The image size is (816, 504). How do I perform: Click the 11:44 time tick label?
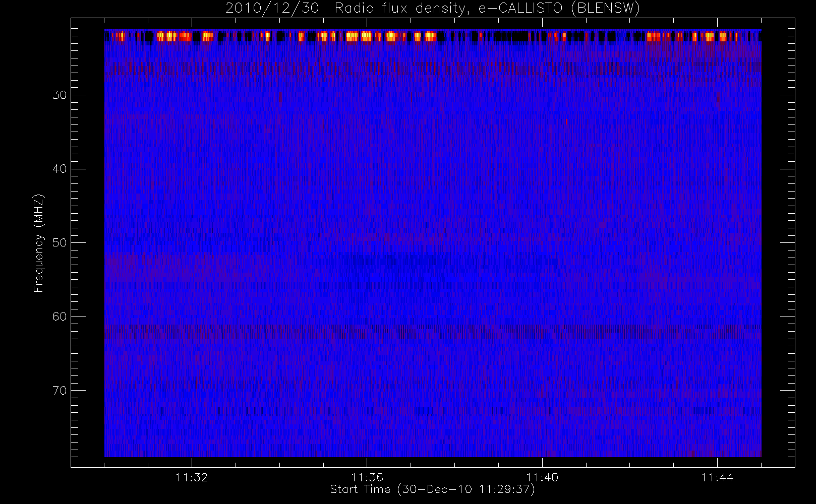[717, 477]
